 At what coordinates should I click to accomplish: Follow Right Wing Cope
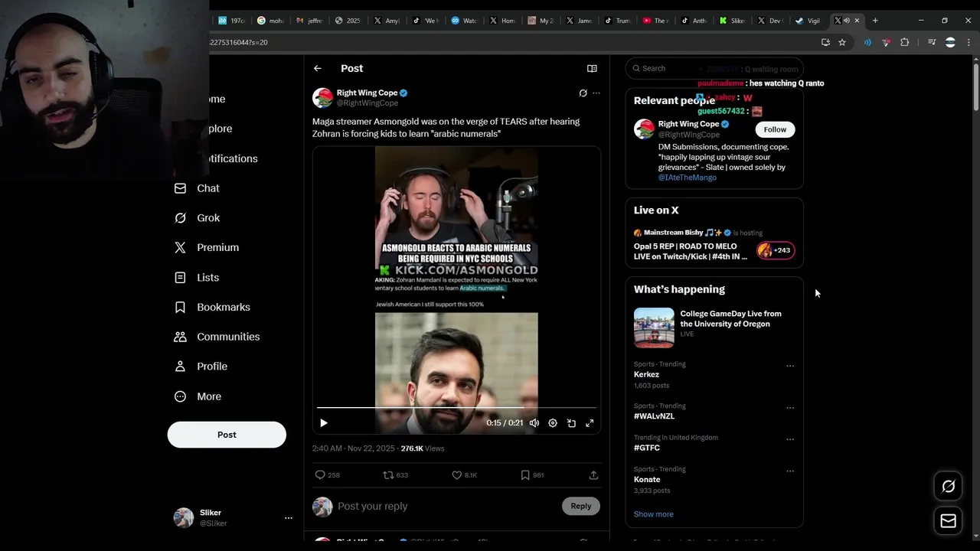tap(775, 129)
